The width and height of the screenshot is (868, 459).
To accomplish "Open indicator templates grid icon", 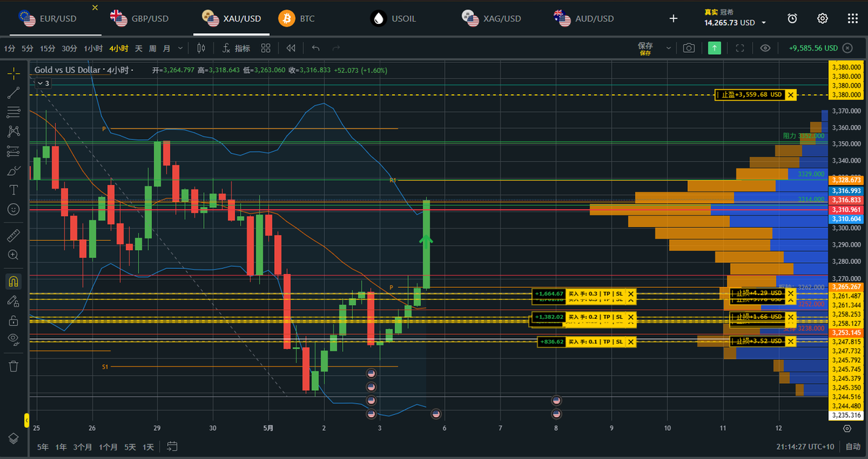I will 265,48.
